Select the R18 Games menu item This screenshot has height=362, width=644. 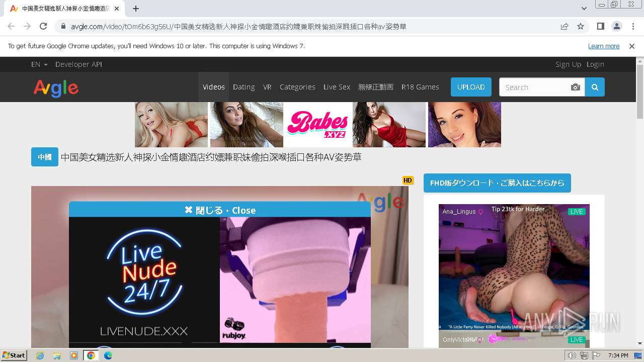click(420, 87)
